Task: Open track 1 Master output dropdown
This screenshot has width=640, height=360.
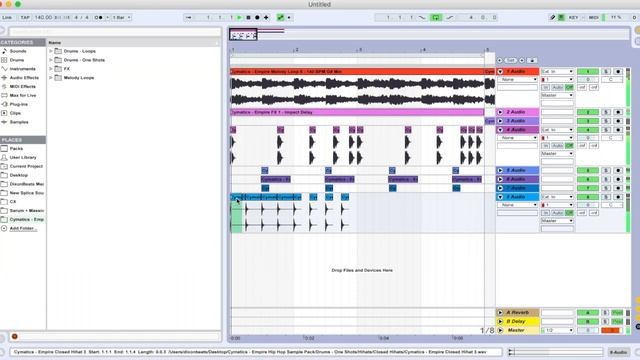Action: pos(557,96)
